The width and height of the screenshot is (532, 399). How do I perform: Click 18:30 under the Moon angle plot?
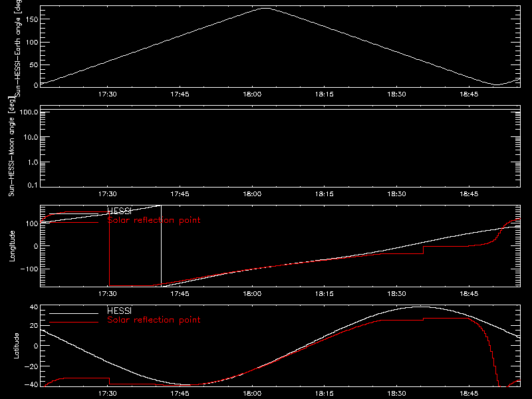point(396,194)
